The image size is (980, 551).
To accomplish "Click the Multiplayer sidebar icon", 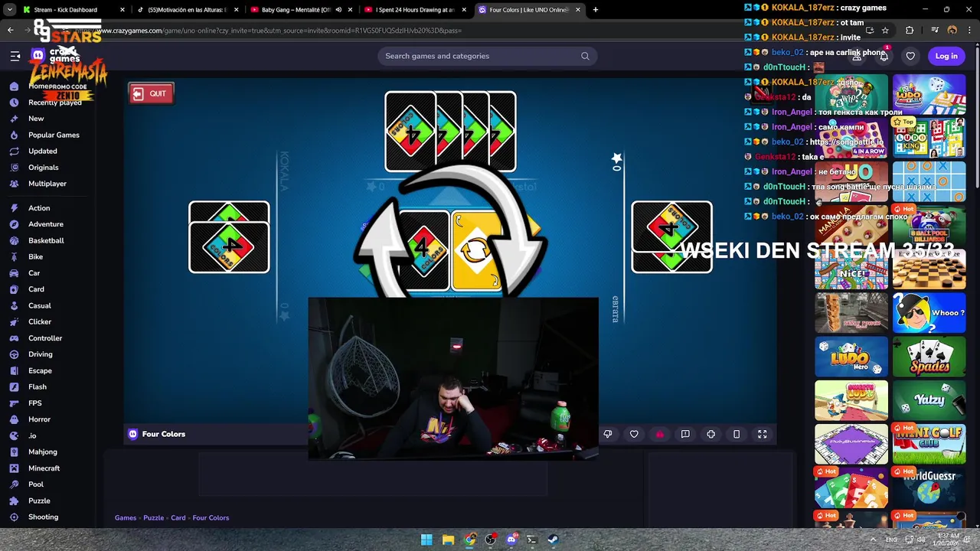I will 14,184.
